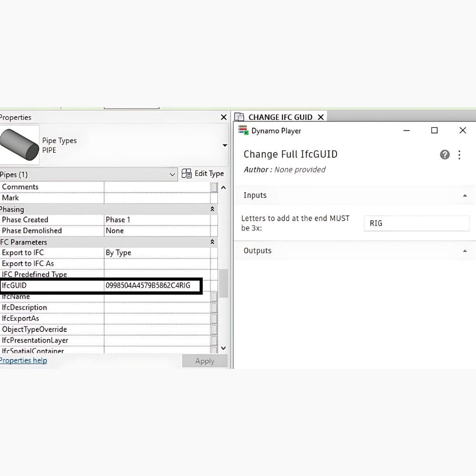The image size is (476, 476).
Task: Collapse the Inputs section in Dynamo Player
Action: 465,196
